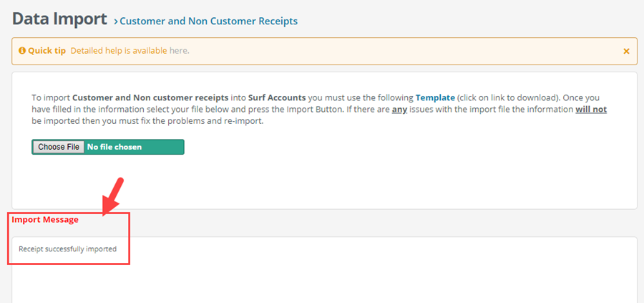Click 'Detailed help is available' tip text
The image size is (644, 303).
pos(119,51)
